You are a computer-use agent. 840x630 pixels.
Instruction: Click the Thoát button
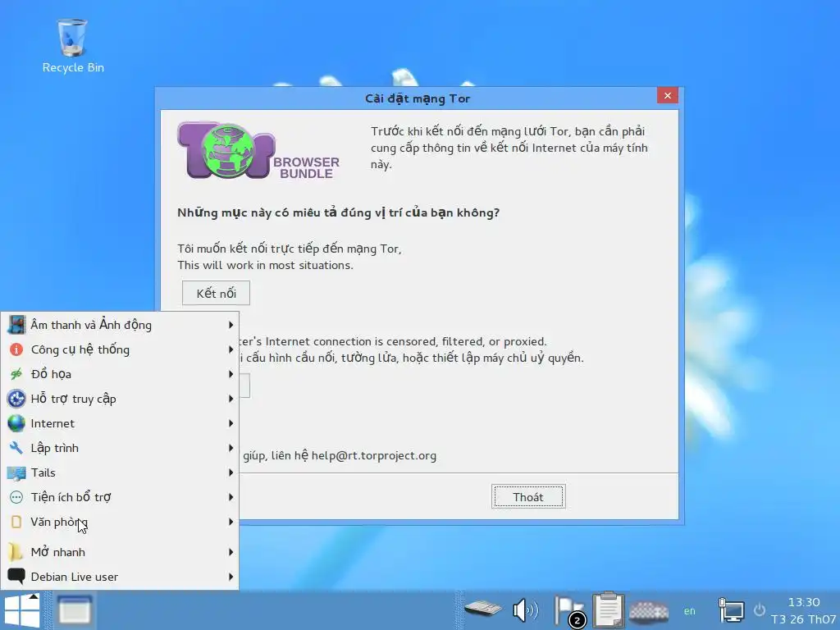click(x=528, y=496)
